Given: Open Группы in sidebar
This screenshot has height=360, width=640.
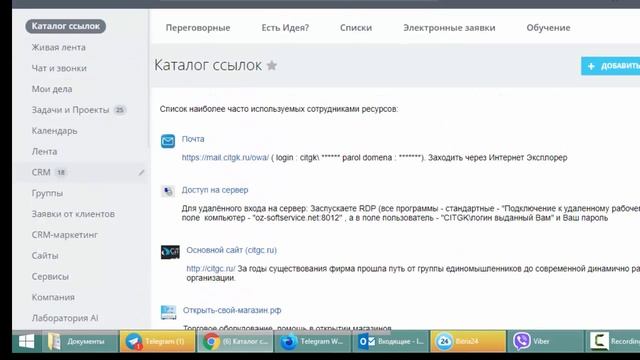Looking at the screenshot, I should pos(47,193).
